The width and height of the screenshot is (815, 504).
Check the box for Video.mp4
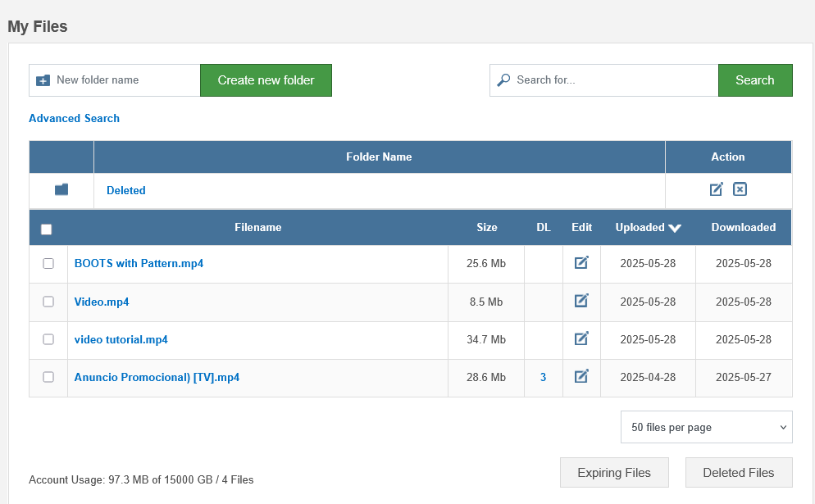pos(48,302)
